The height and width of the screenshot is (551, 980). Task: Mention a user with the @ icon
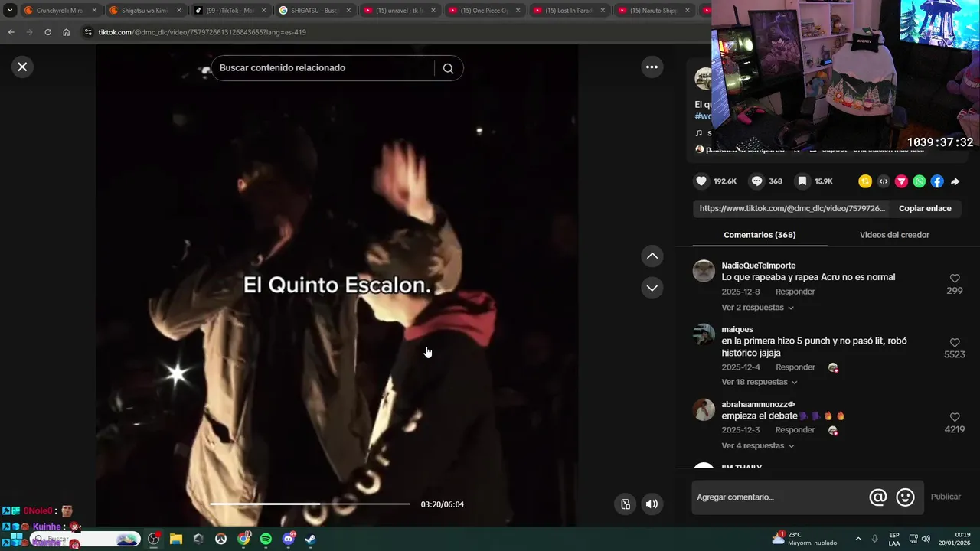(x=878, y=497)
